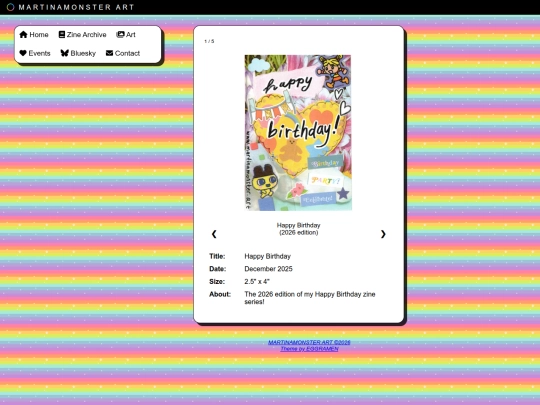Viewport: 540px width, 405px height.
Task: Click the About description of the 2026 edition
Action: click(x=310, y=298)
